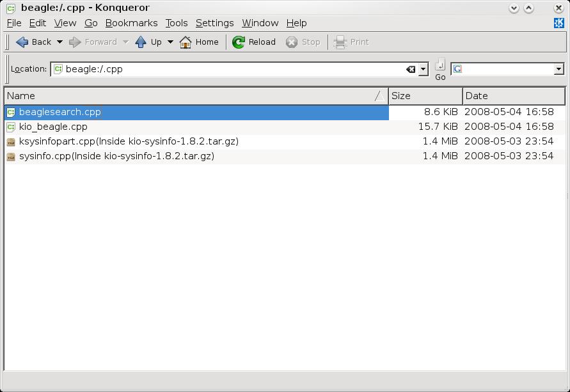This screenshot has width=570, height=392.
Task: Click the window title bar menu icon
Action: click(11, 8)
